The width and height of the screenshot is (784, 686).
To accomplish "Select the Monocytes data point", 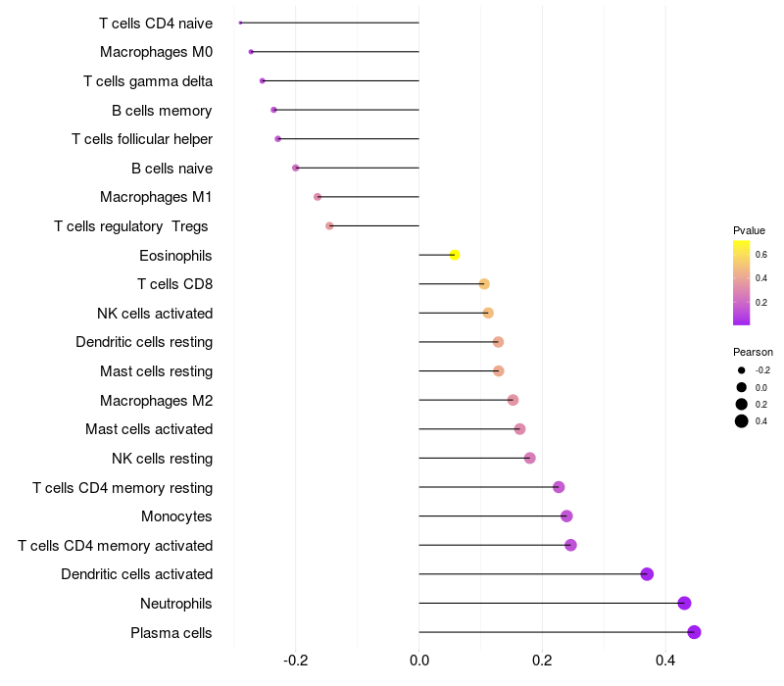I will (x=566, y=516).
